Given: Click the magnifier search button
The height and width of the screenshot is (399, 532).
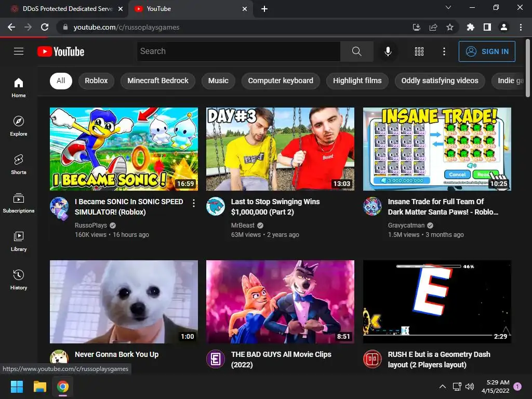Looking at the screenshot, I should pyautogui.click(x=356, y=51).
